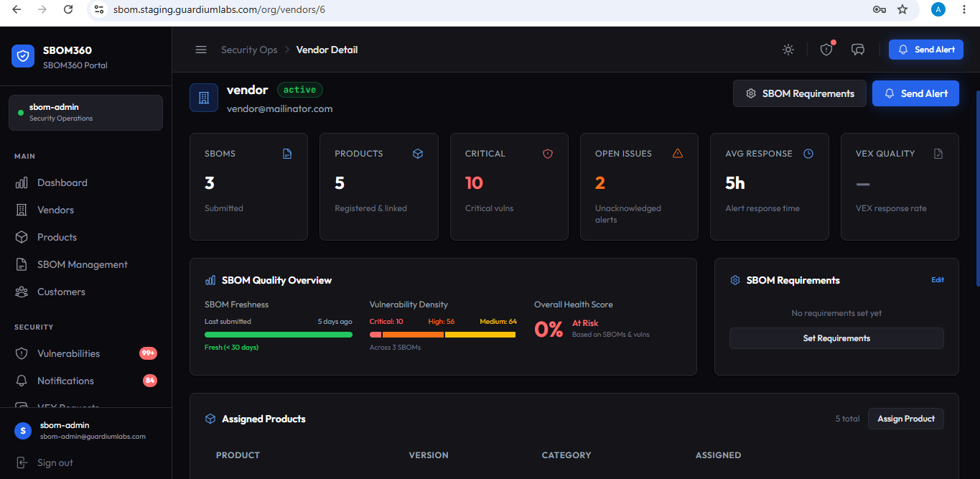Click the vendor building avatar icon
The height and width of the screenshot is (479, 980).
tap(204, 98)
